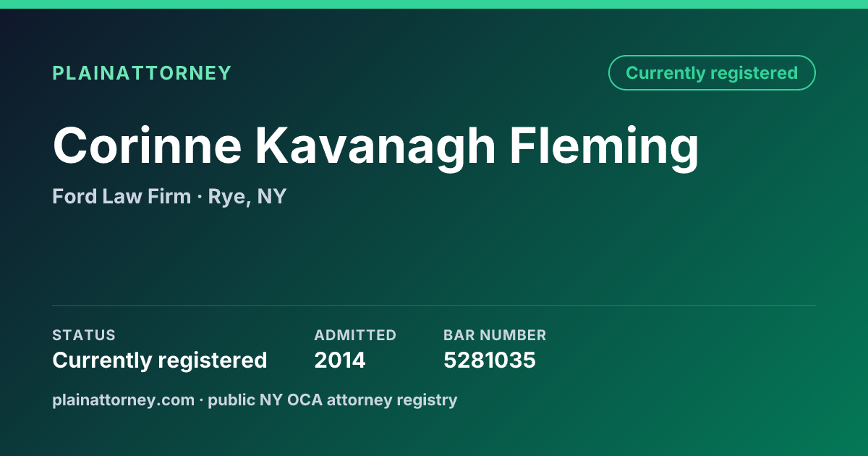Click the dot separator after Ford Law Firm
The height and width of the screenshot is (456, 868).
click(x=200, y=197)
